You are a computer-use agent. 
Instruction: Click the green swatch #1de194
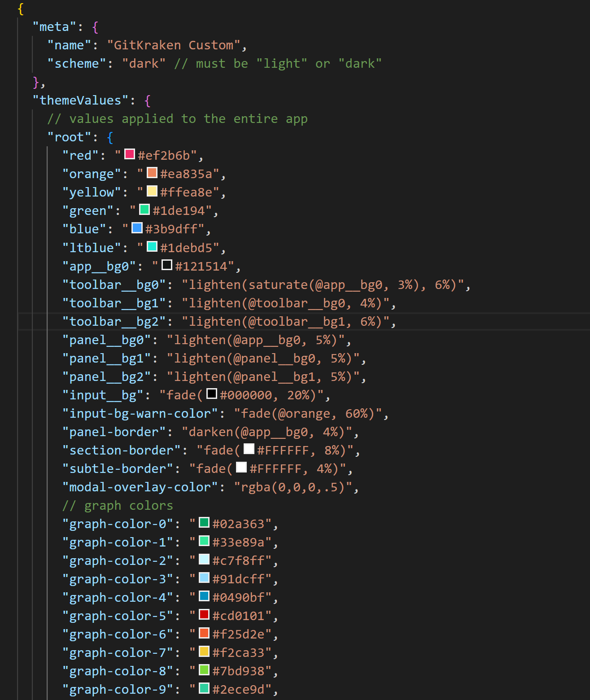coord(144,210)
